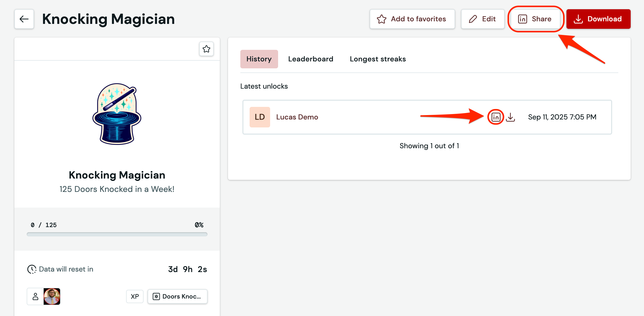Click the back arrow button
The image size is (644, 316).
[24, 19]
